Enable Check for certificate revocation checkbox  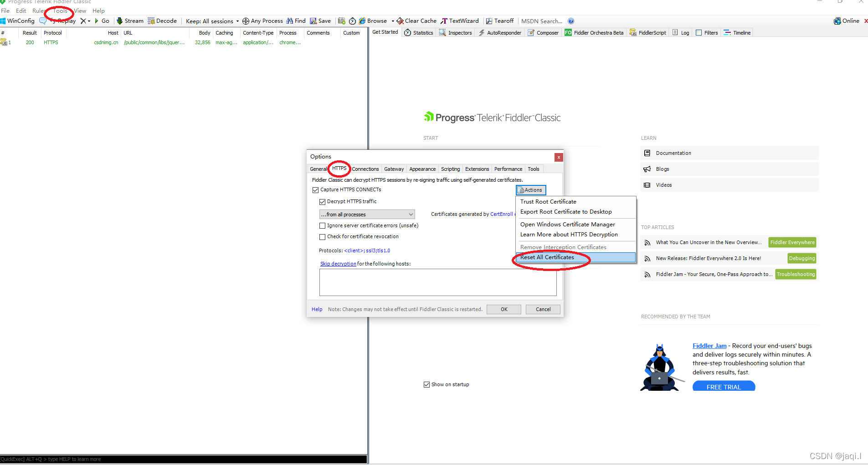(322, 237)
